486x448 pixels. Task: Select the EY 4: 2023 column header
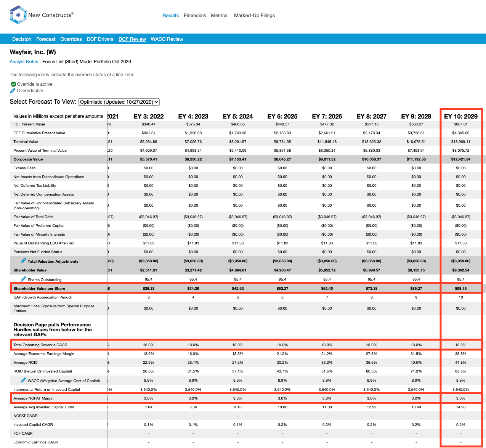tap(193, 116)
